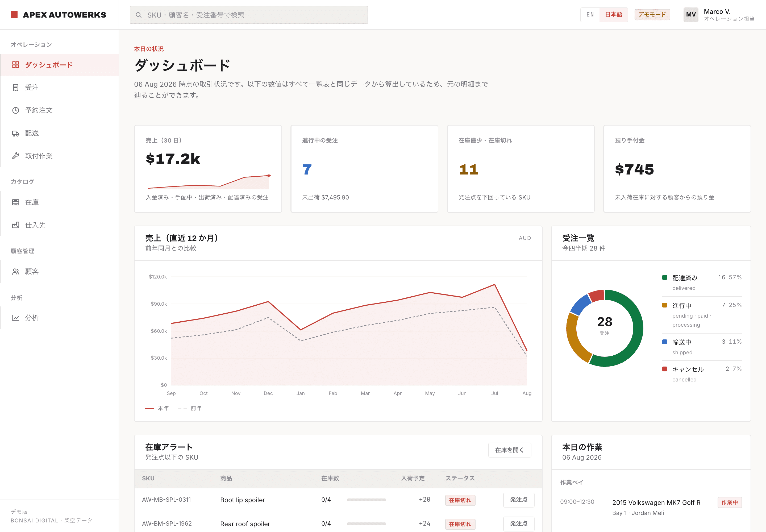This screenshot has width=766, height=532.
Task: Click the 30-day sales sparkline chart
Action: pos(209,182)
